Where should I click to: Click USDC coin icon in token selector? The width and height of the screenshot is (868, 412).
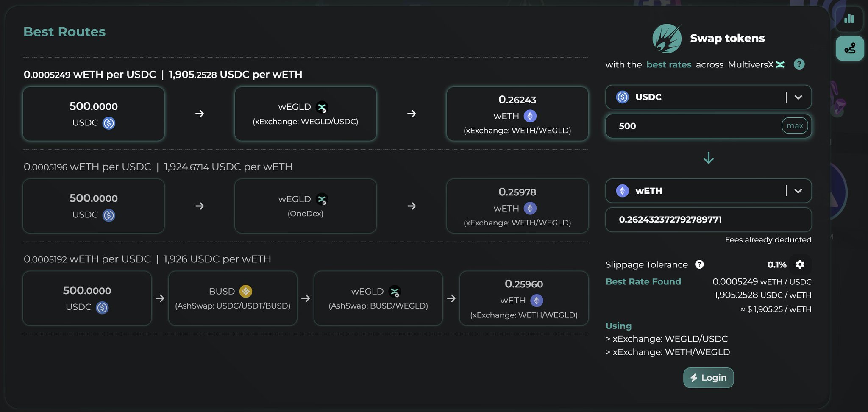point(622,97)
